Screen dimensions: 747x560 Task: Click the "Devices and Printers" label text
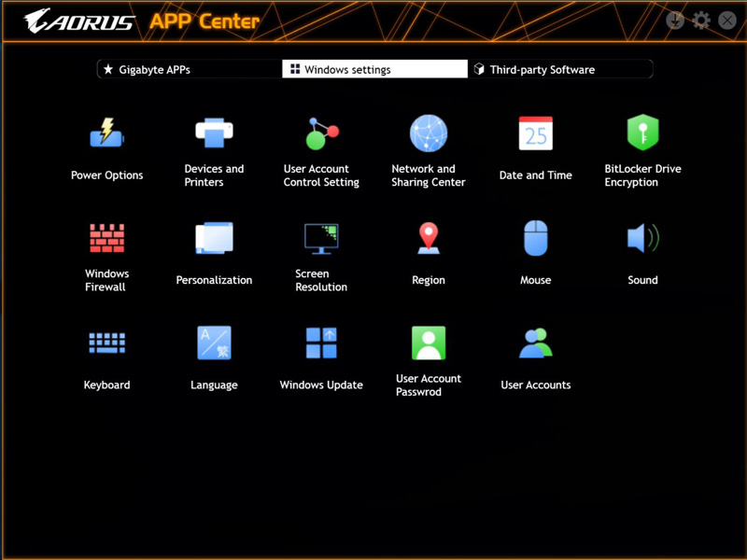tap(214, 175)
